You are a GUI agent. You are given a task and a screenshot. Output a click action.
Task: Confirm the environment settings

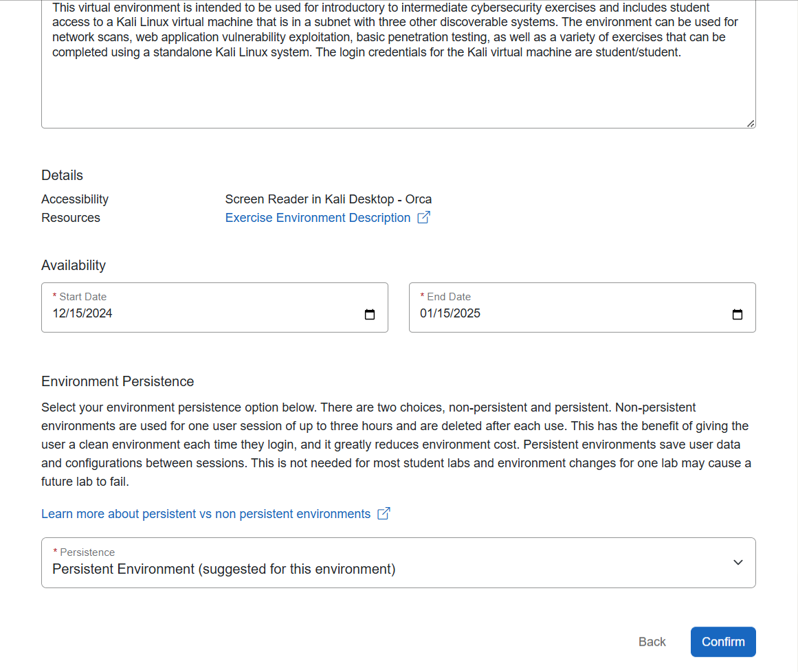(723, 642)
